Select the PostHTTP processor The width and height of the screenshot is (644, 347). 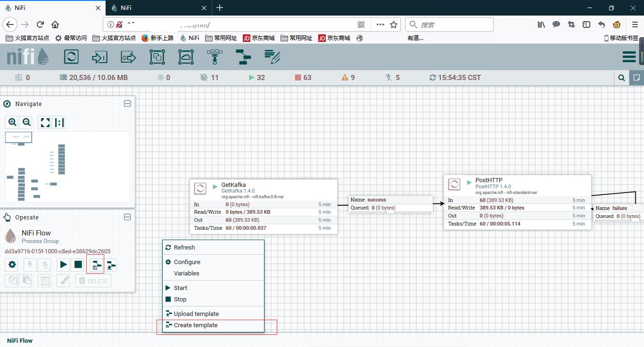pos(517,202)
